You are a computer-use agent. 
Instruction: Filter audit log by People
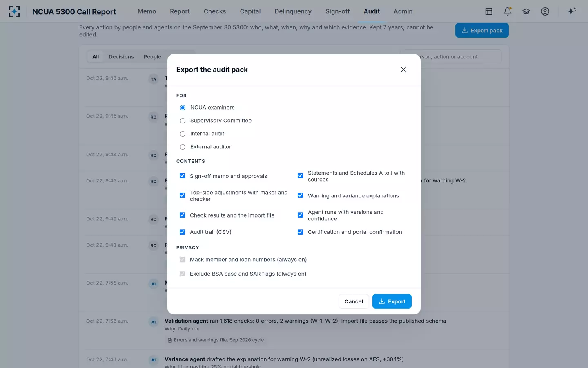(152, 57)
